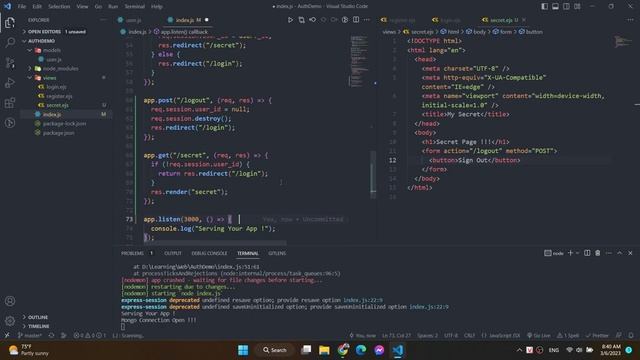This screenshot has height=360, width=640.
Task: Open the Help menu
Action: coord(157,7)
